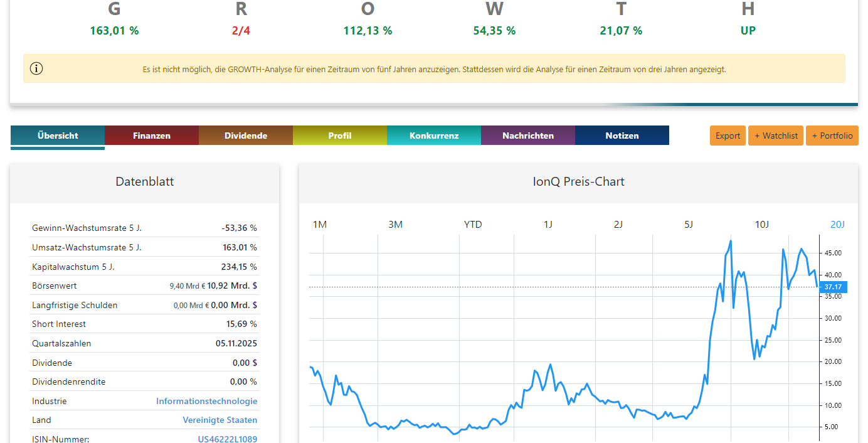Click the + Portfolio button
This screenshot has height=443, width=868.
(832, 136)
